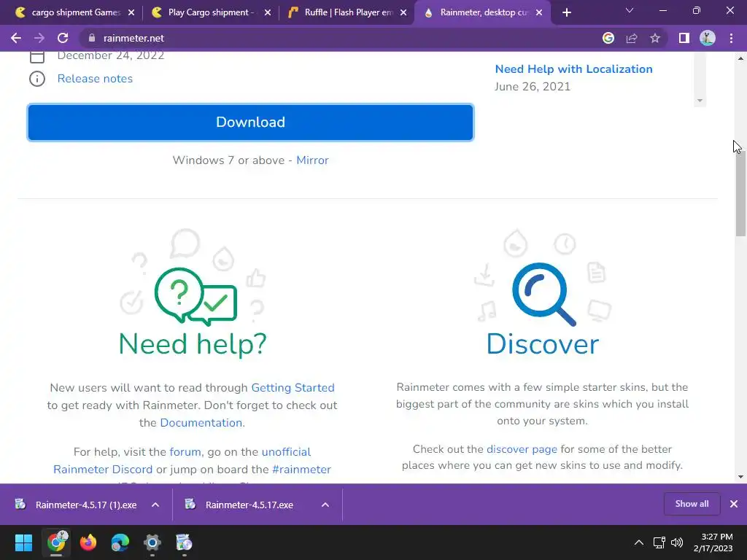Click the Need help? heading
747x560 pixels.
(x=193, y=344)
